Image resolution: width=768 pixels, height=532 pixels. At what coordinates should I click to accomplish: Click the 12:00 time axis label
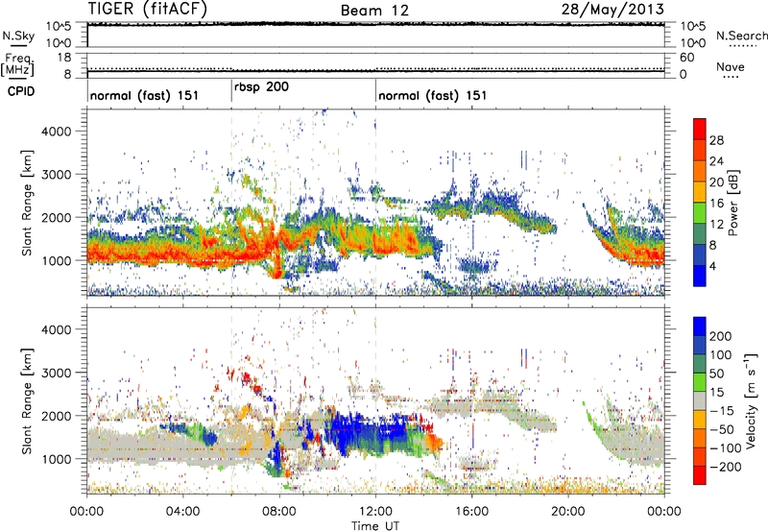point(375,512)
